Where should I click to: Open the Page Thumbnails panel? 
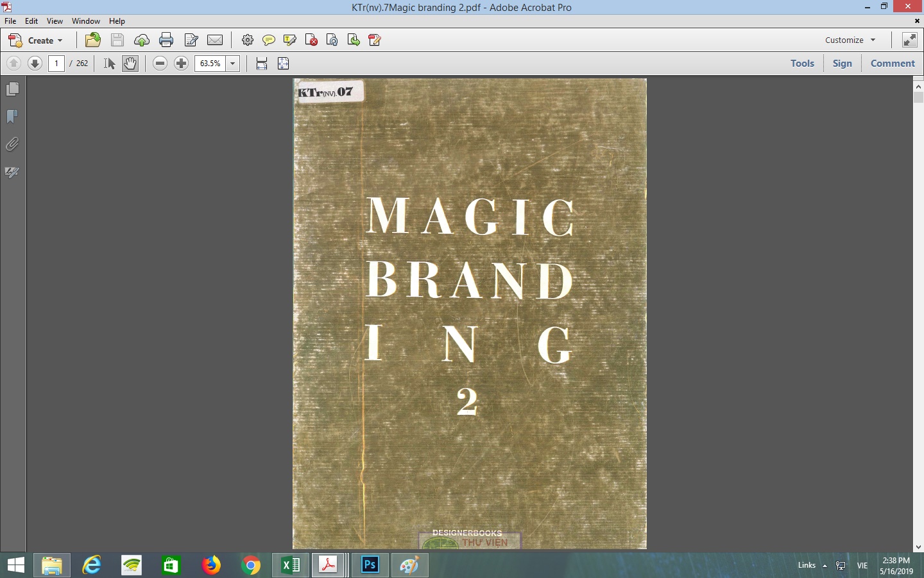(12, 89)
